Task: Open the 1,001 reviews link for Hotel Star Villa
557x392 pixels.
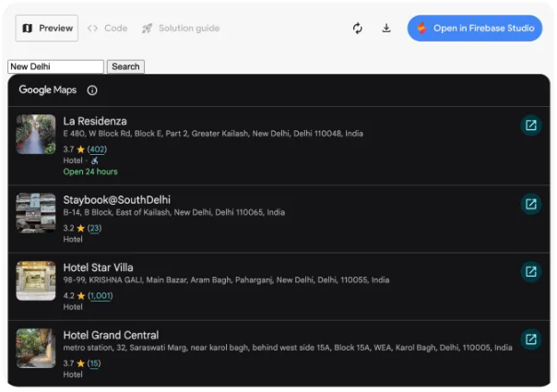Action: [x=100, y=296]
